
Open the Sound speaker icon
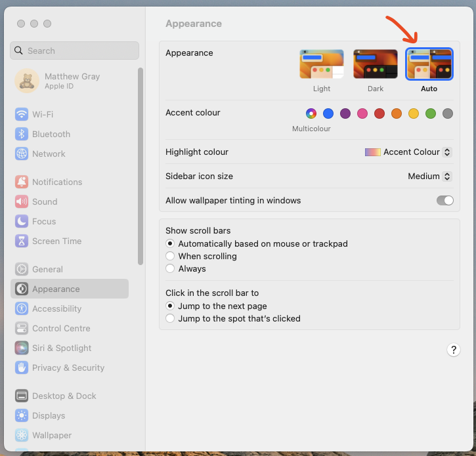pyautogui.click(x=22, y=201)
